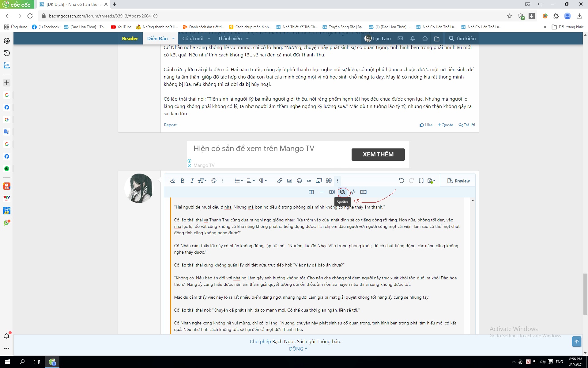Toggle italic formatting in editor
Viewport: 588px width, 368px height.
(192, 181)
